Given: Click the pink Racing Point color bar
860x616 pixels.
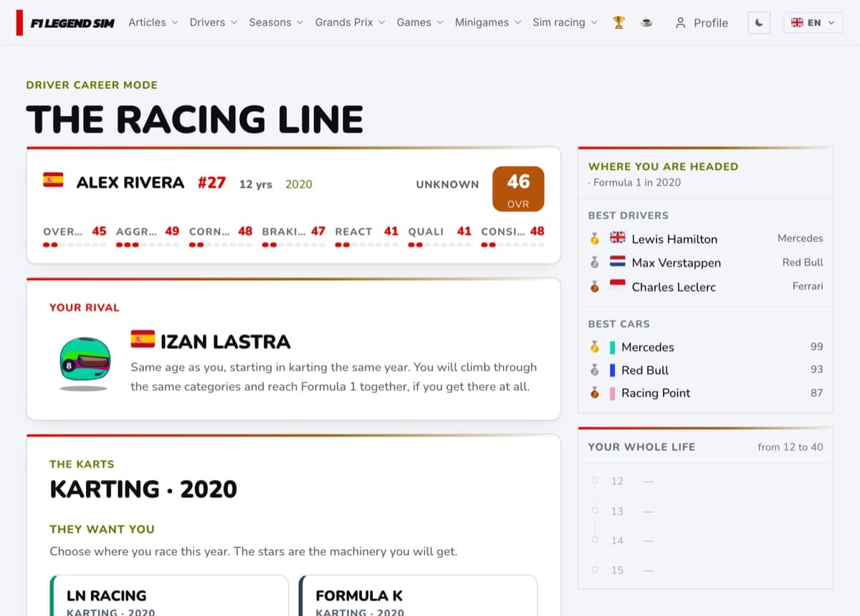Looking at the screenshot, I should coord(613,393).
